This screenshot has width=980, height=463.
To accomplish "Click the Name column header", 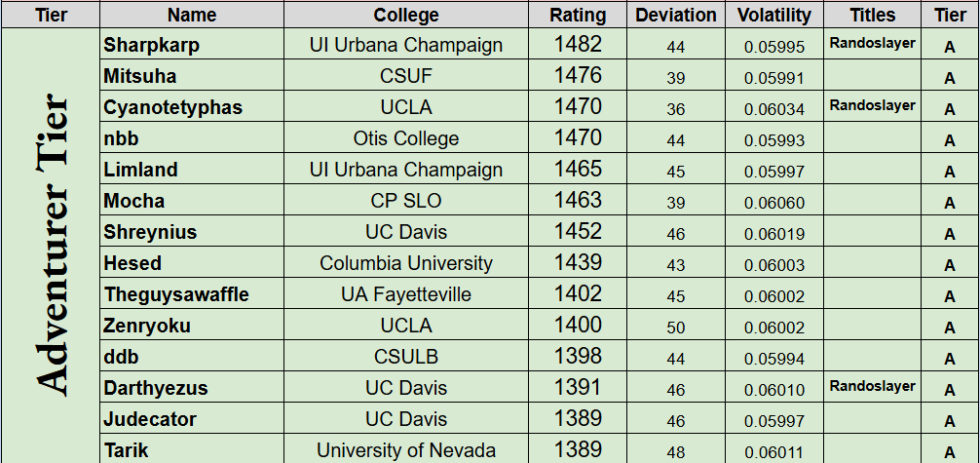I will coord(191,15).
